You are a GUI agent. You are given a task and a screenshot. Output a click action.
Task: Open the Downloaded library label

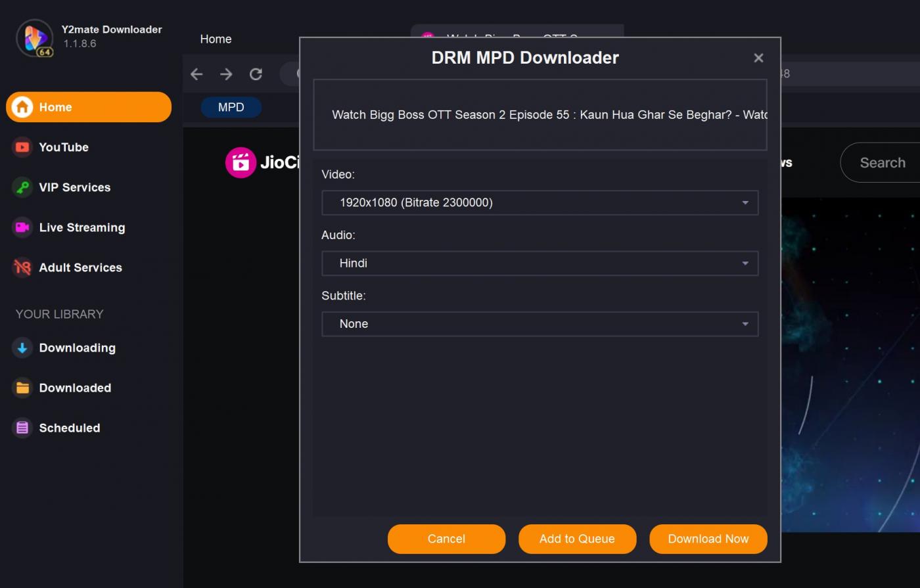(75, 388)
